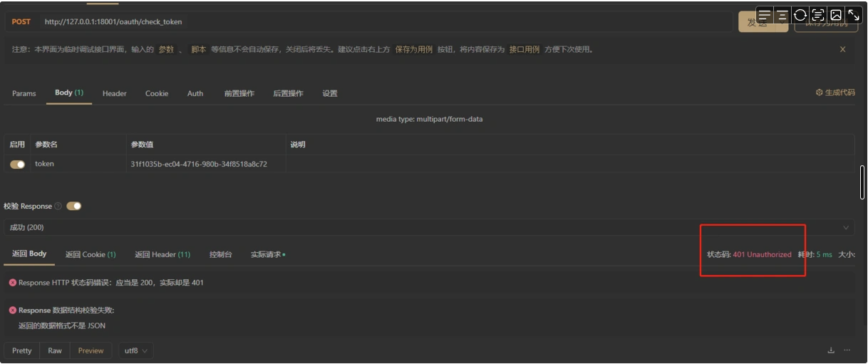Screen dimensions: 868x364
Task: Click the 校验 Response label
Action: click(28, 206)
